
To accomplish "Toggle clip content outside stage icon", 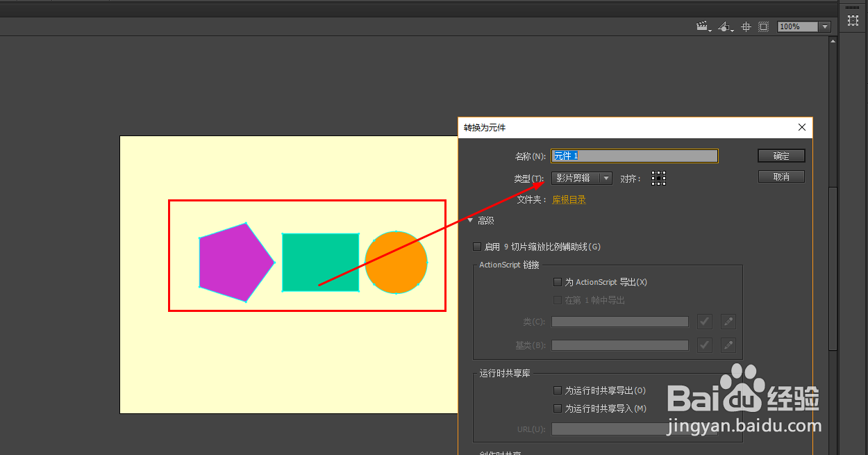I will coord(763,26).
